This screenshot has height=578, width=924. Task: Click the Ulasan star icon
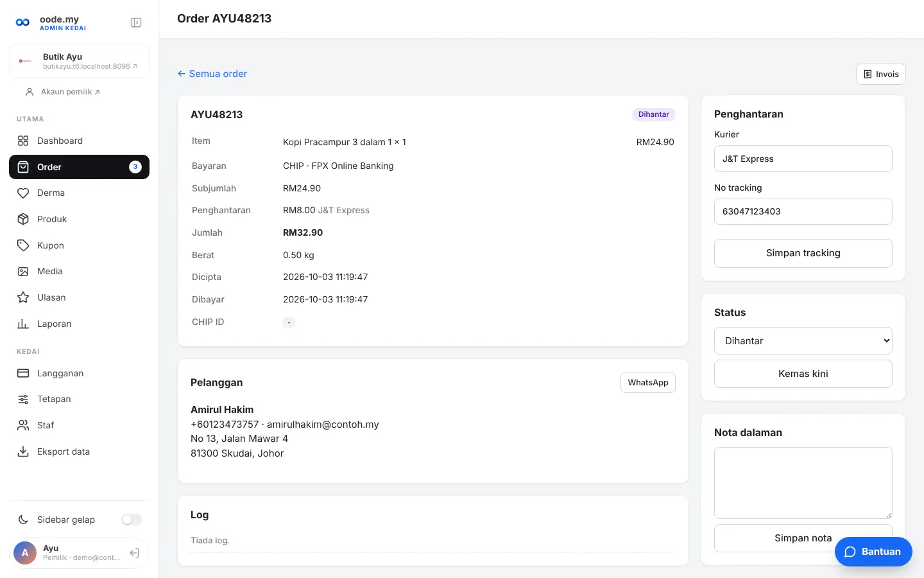click(23, 297)
